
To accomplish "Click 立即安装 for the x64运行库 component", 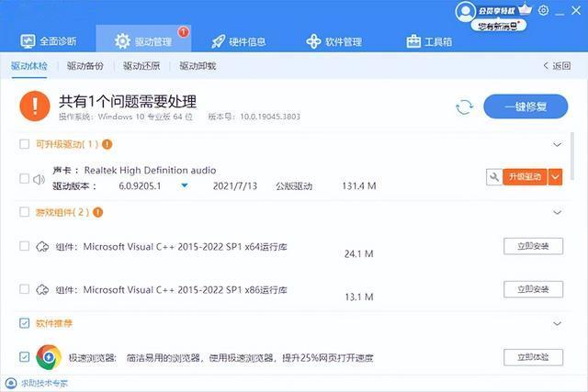I will point(533,246).
